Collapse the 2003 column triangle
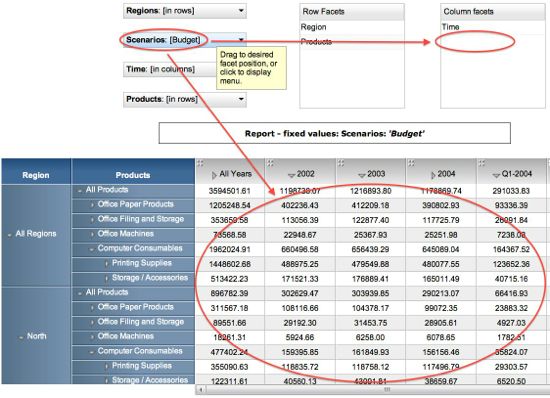This screenshot has width=550, height=398. coord(362,175)
